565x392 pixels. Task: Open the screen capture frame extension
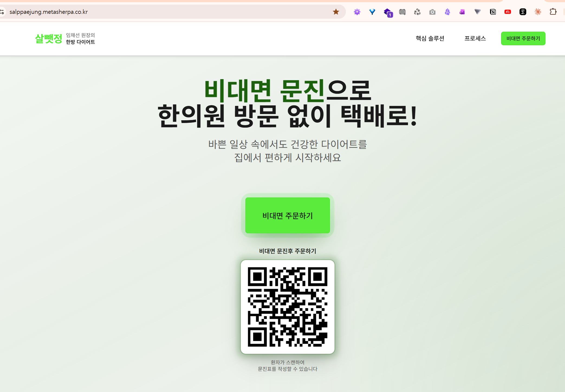click(x=402, y=12)
